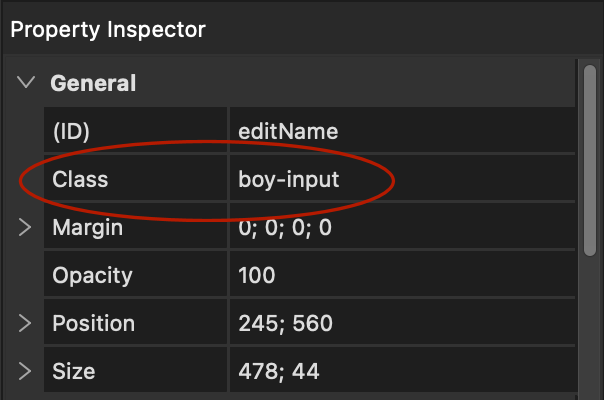Select the Margin property label
The image size is (604, 400).
pyautogui.click(x=87, y=228)
